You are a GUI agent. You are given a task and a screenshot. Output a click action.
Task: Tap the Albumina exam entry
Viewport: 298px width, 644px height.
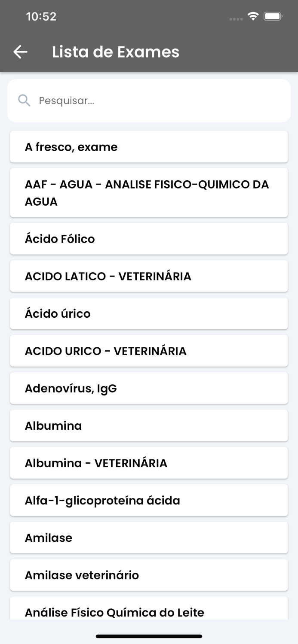pos(149,425)
